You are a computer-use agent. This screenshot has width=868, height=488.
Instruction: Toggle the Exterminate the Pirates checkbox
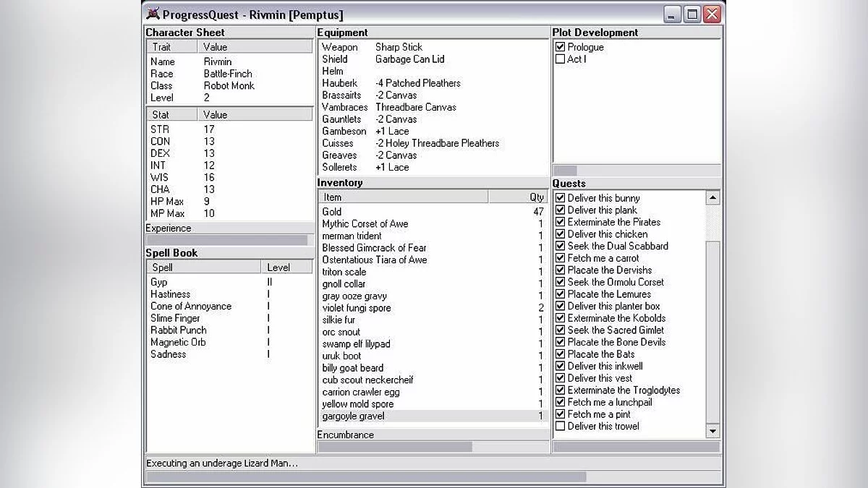[560, 222]
